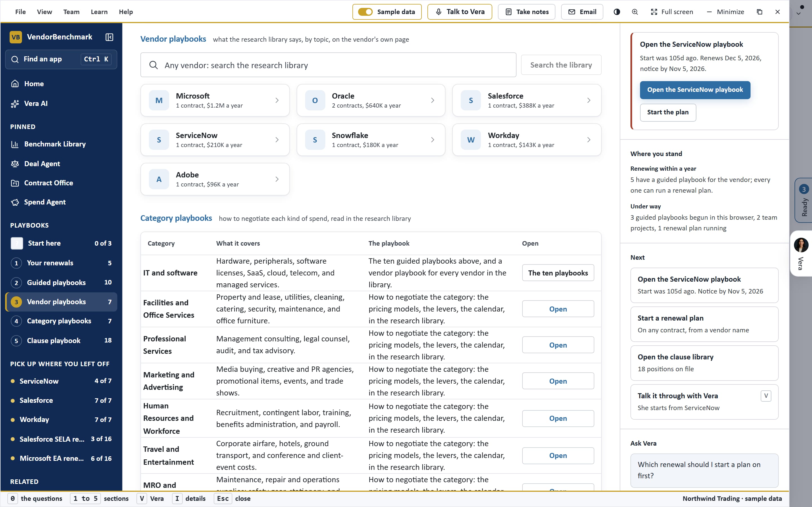The height and width of the screenshot is (507, 812).
Task: Open the Team menu
Action: click(x=71, y=12)
